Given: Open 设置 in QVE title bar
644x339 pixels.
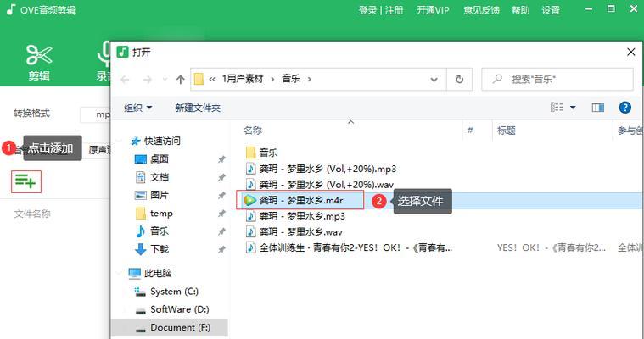Looking at the screenshot, I should (x=551, y=10).
